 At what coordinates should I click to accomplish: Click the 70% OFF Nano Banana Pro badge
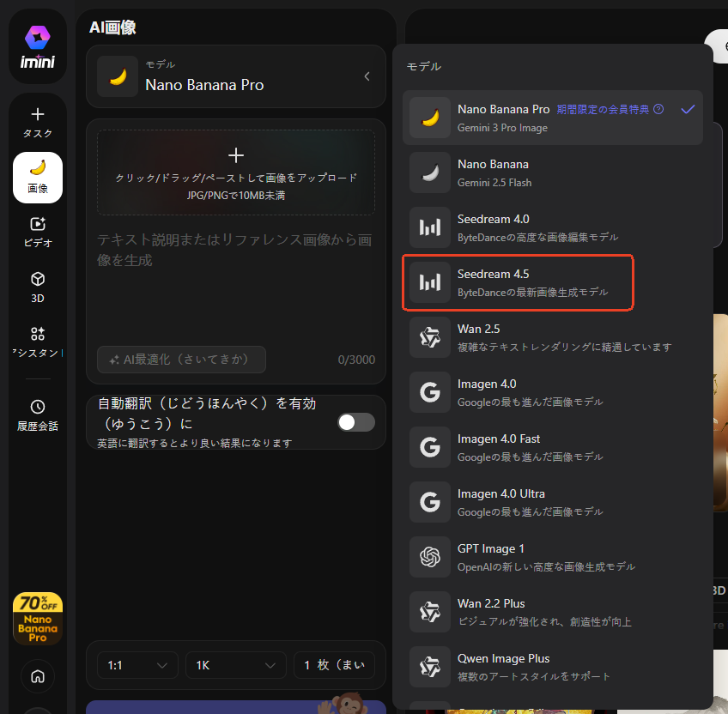pyautogui.click(x=38, y=618)
